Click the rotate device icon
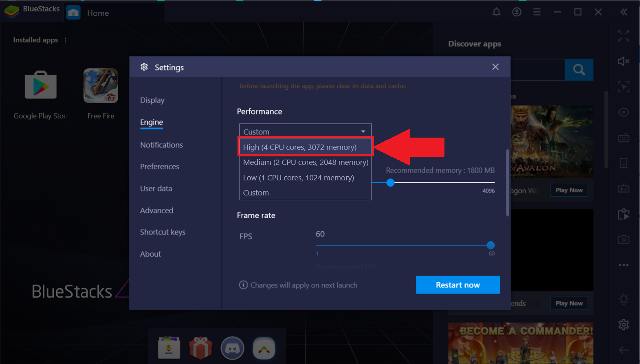The width and height of the screenshot is (640, 364). click(624, 163)
